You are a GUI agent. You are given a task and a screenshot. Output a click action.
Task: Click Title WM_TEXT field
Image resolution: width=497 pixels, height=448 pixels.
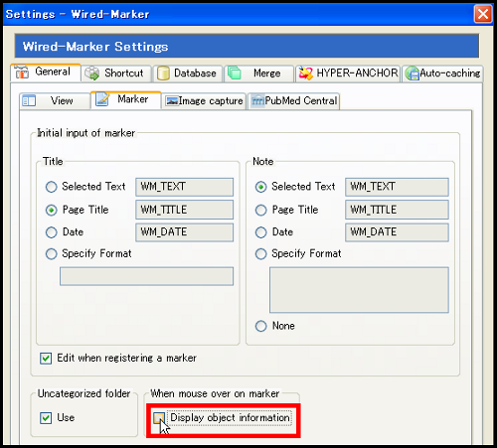coord(184,187)
